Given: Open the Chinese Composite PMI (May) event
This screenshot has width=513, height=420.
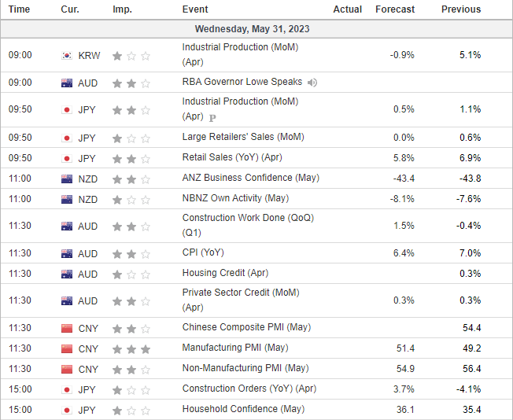Looking at the screenshot, I should (x=246, y=327).
